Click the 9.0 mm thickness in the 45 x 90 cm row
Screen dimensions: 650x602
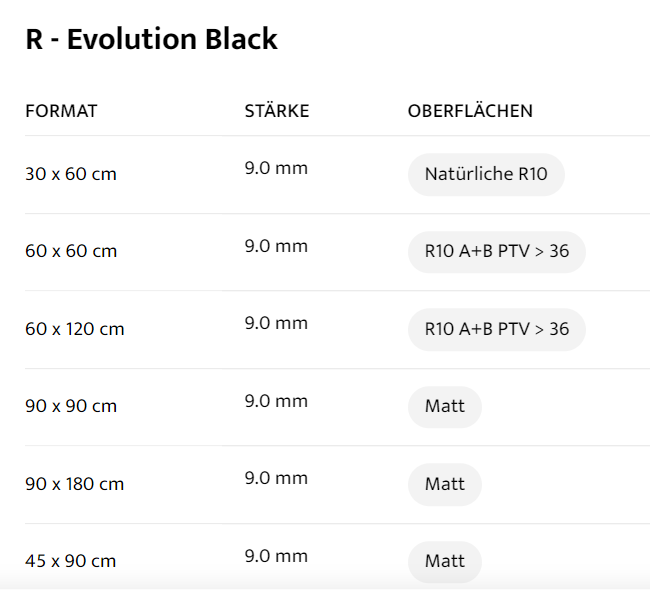point(276,556)
